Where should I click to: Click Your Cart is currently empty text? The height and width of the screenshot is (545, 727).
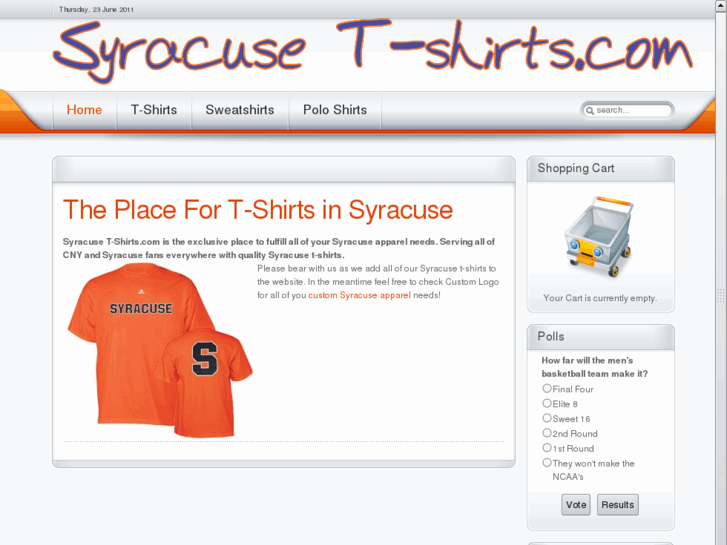600,298
